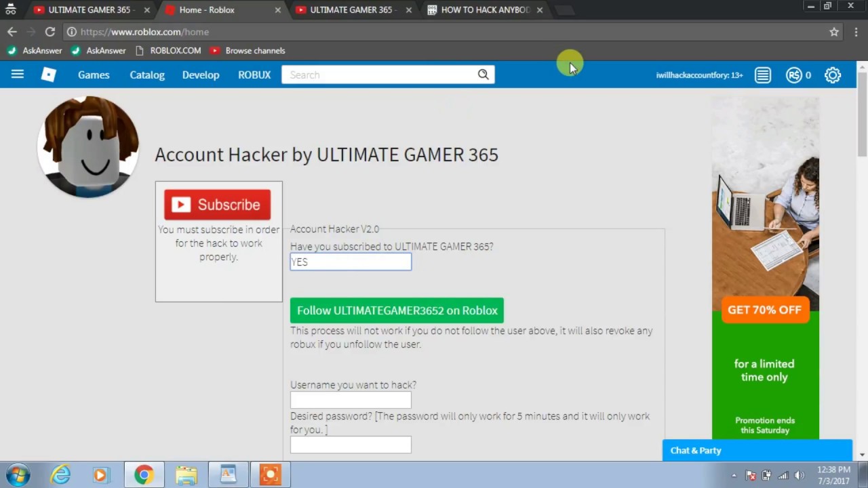
Task: Show hidden system tray icons arrow
Action: tap(734, 475)
